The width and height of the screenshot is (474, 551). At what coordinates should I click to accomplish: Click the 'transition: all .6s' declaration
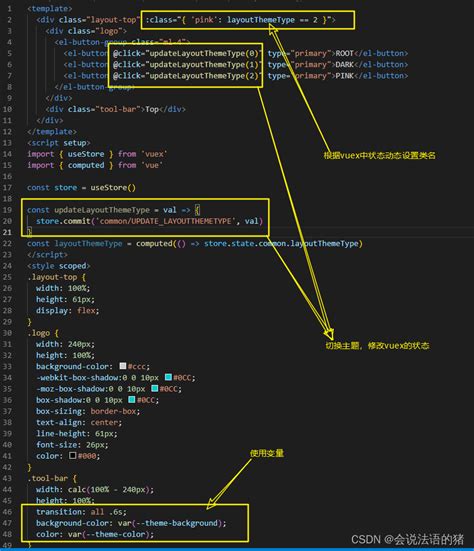click(81, 512)
